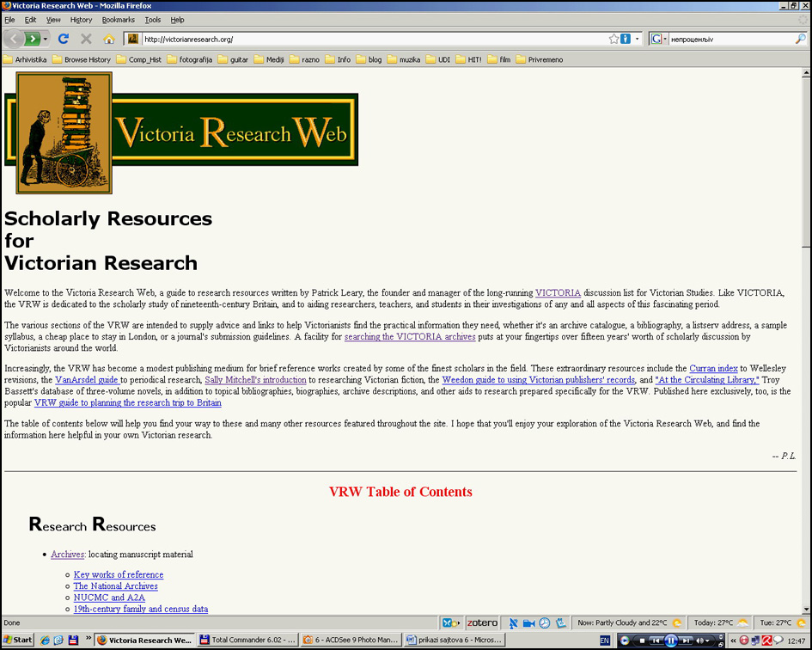Click the vertical scrollbar down arrow
This screenshot has width=812, height=650.
tap(806, 609)
